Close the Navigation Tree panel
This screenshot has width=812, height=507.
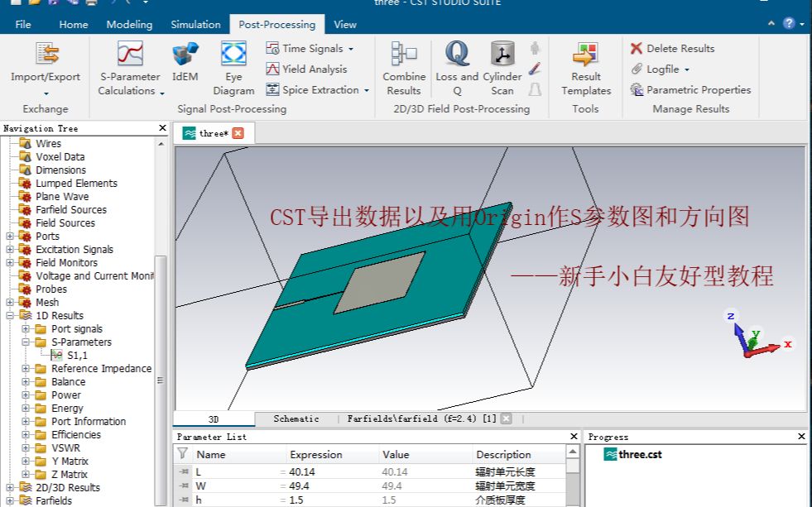point(162,128)
